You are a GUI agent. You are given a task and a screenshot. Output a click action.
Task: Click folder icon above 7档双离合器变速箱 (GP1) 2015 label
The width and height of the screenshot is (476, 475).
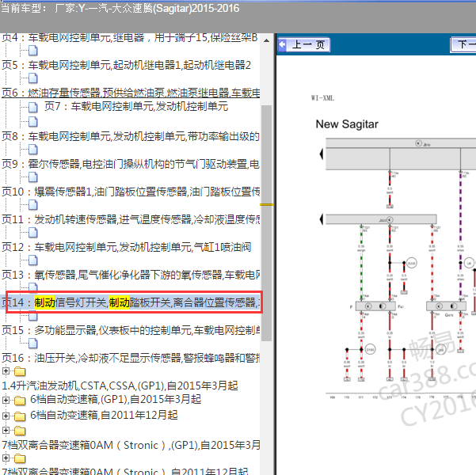click(x=20, y=431)
